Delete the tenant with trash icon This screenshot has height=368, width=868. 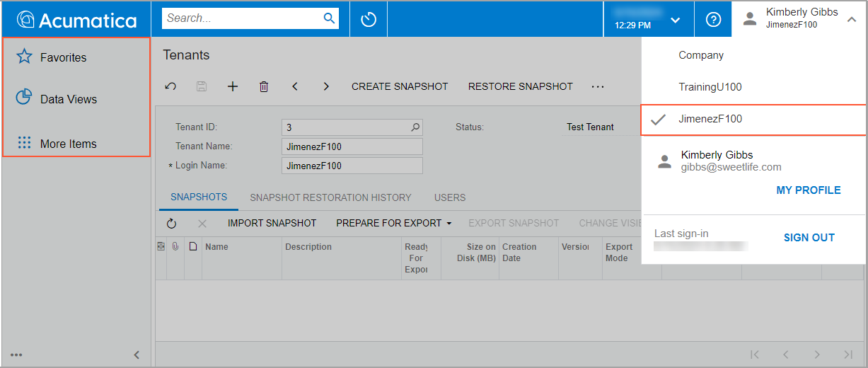[x=264, y=86]
